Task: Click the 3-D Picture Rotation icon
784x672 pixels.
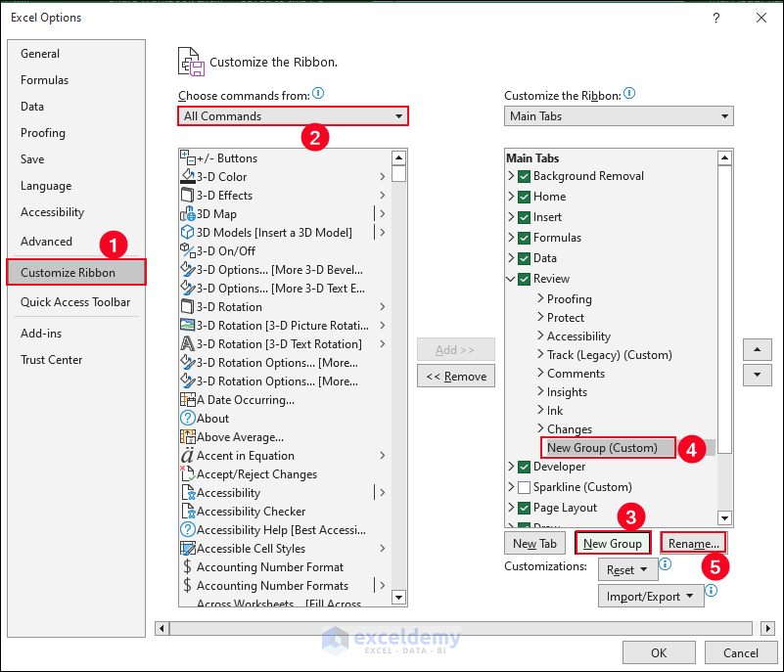Action: point(188,326)
